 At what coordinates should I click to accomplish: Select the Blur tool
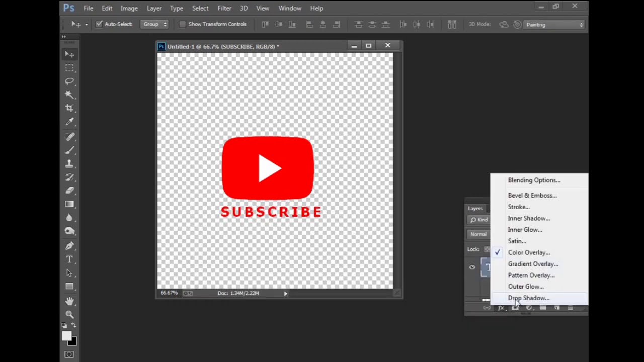(69, 218)
